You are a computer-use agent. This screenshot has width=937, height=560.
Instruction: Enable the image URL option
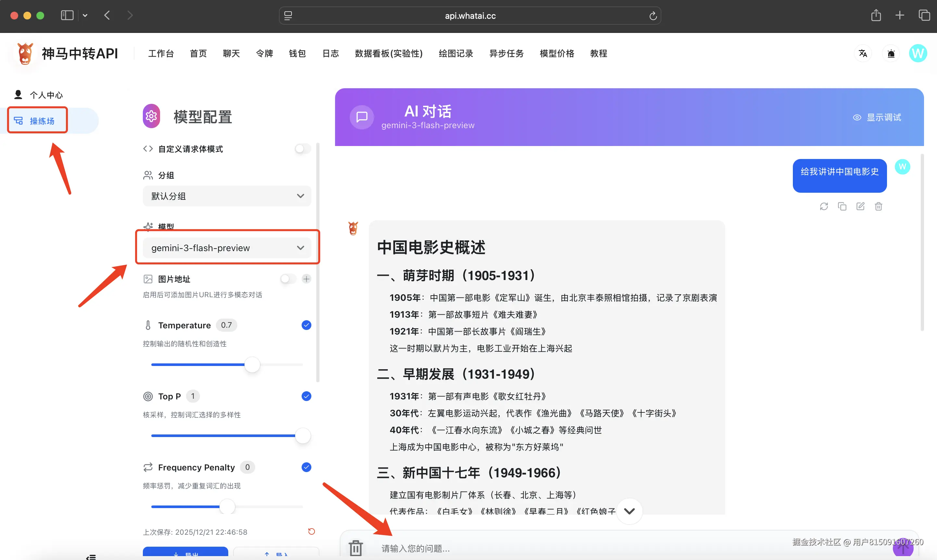287,279
